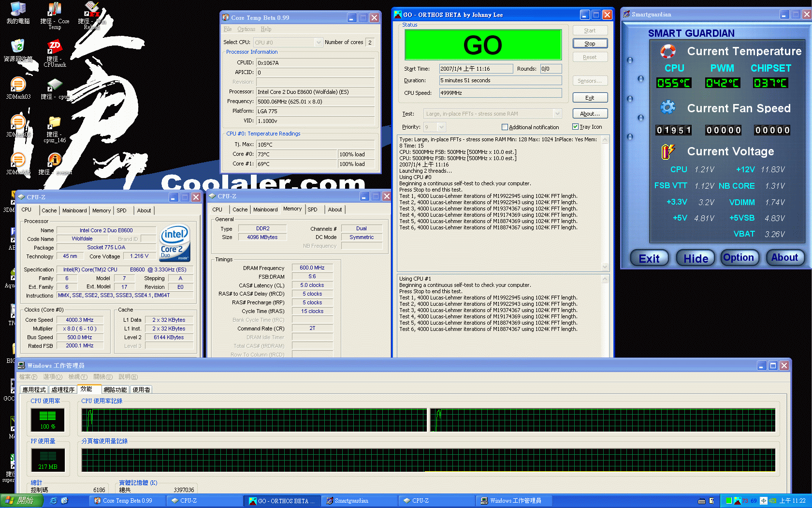Open the Processes tab in Task Manager
812x508 pixels.
coord(63,389)
